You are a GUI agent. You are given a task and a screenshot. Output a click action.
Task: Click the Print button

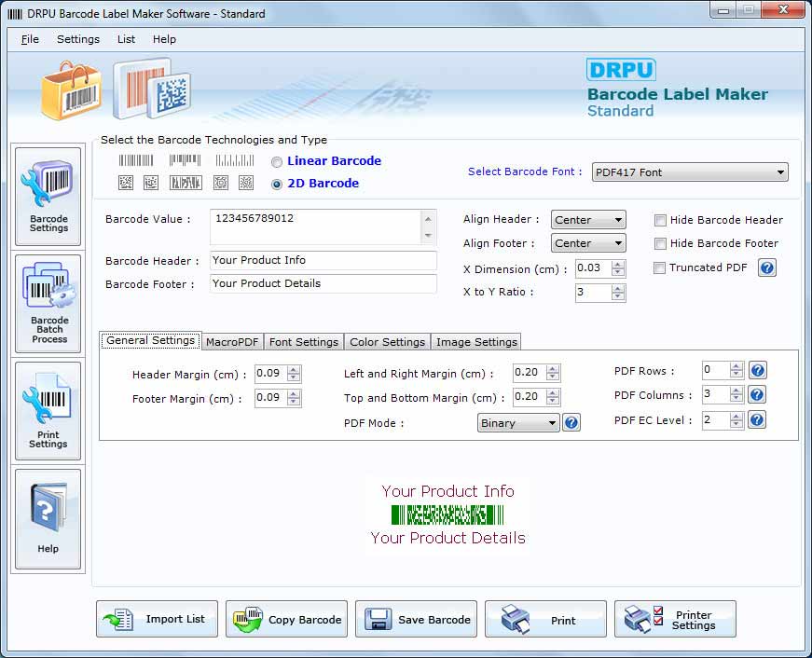pos(545,619)
